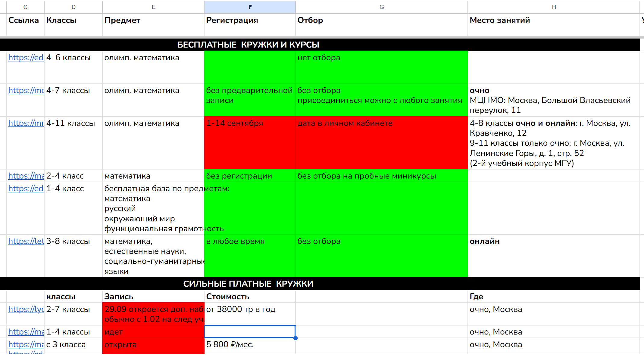The image size is (644, 355).
Task: Click the 'присоединиться можно с любого занятия' cell
Action: [x=382, y=100]
